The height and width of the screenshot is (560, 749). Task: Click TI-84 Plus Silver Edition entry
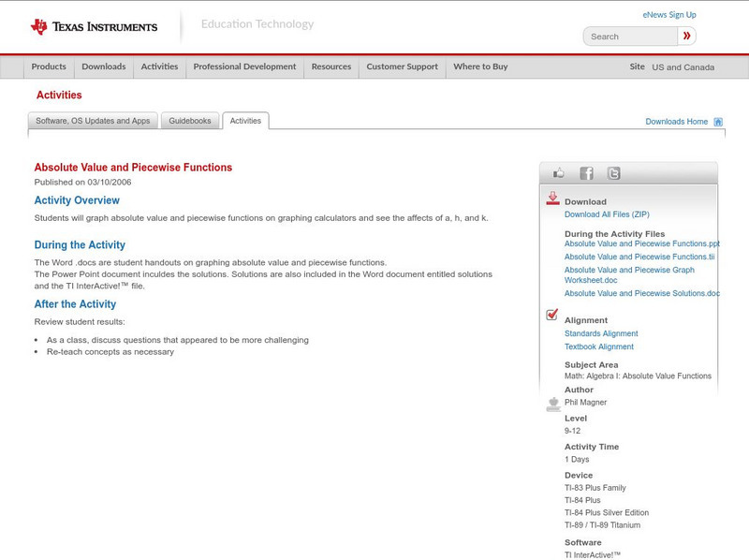(607, 512)
